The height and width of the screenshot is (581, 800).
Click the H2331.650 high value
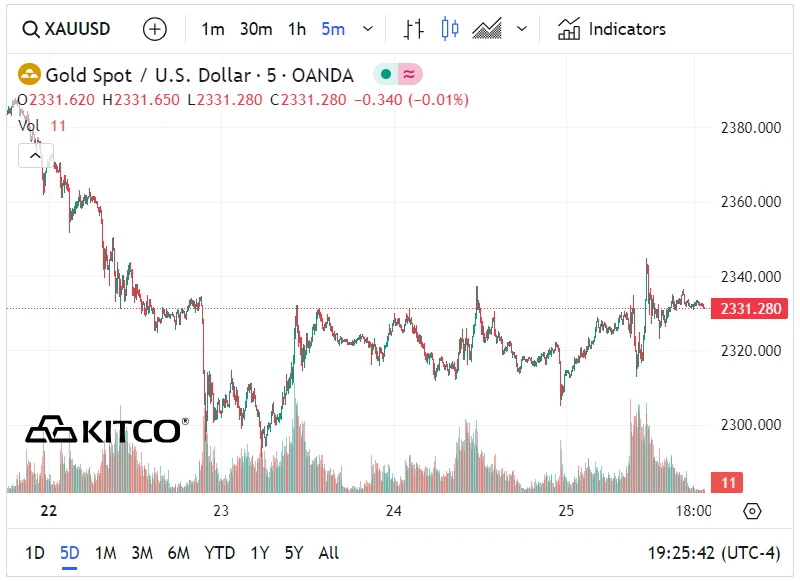(x=141, y=99)
